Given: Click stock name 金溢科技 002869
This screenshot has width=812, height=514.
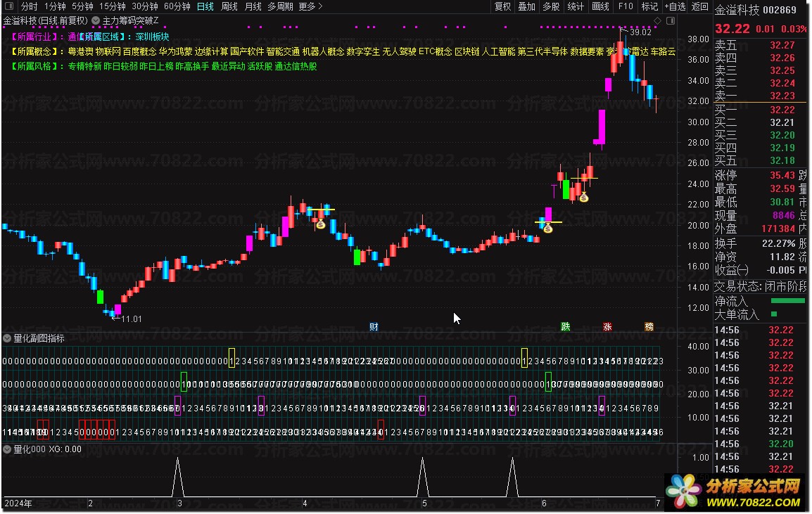Looking at the screenshot, I should [756, 10].
